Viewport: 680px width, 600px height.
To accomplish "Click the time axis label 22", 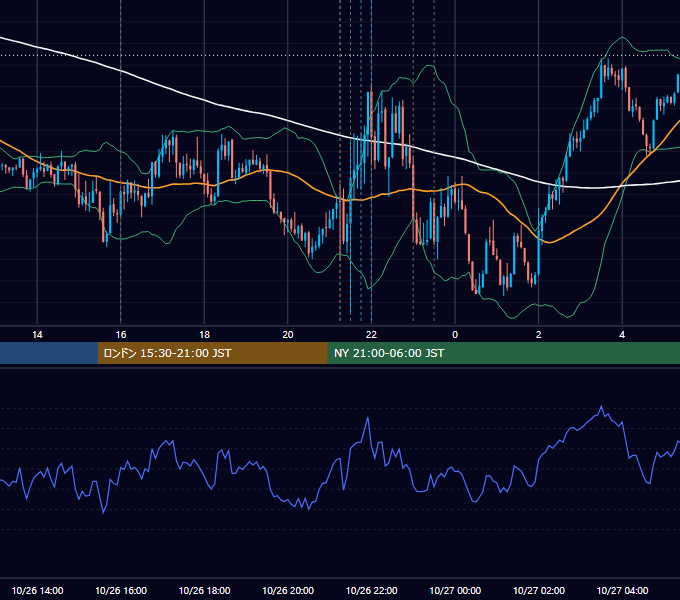I will coord(371,335).
